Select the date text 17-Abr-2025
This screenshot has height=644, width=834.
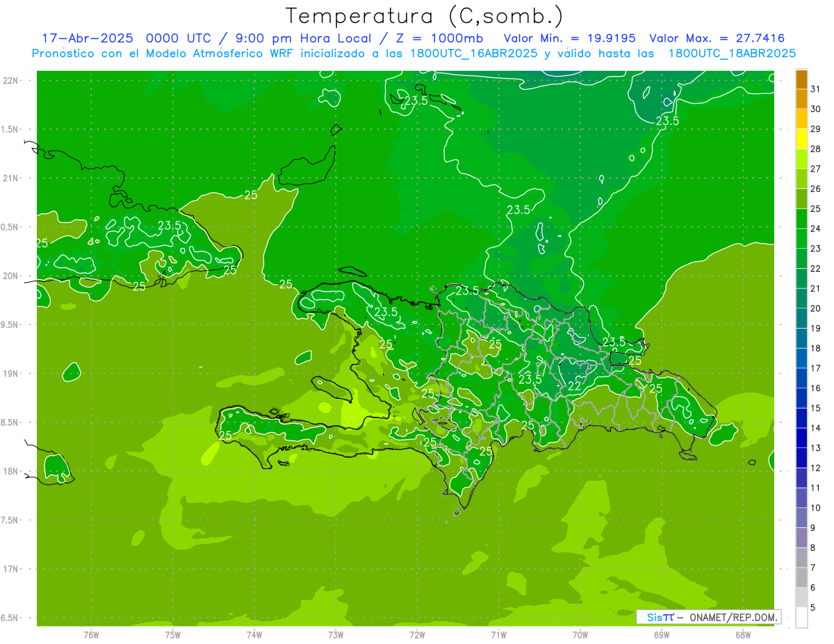(87, 38)
